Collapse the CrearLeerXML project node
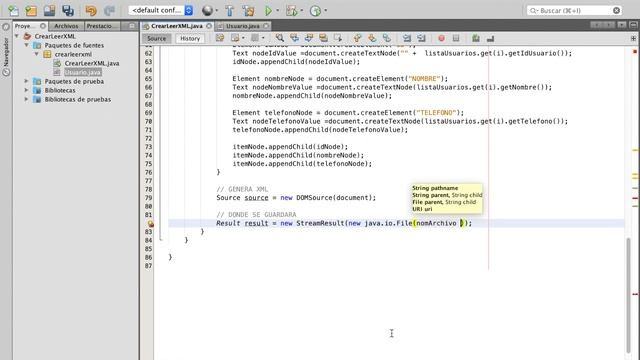This screenshot has height=360, width=640. point(17,36)
